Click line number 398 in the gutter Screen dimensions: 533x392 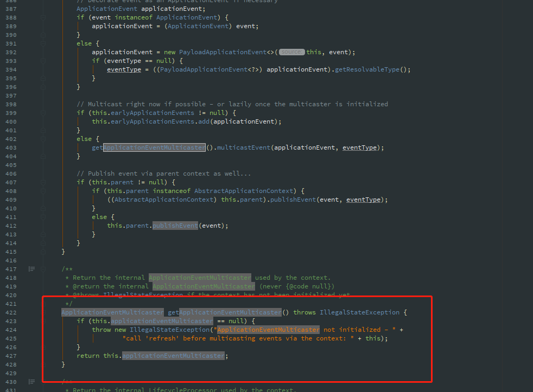pos(11,104)
